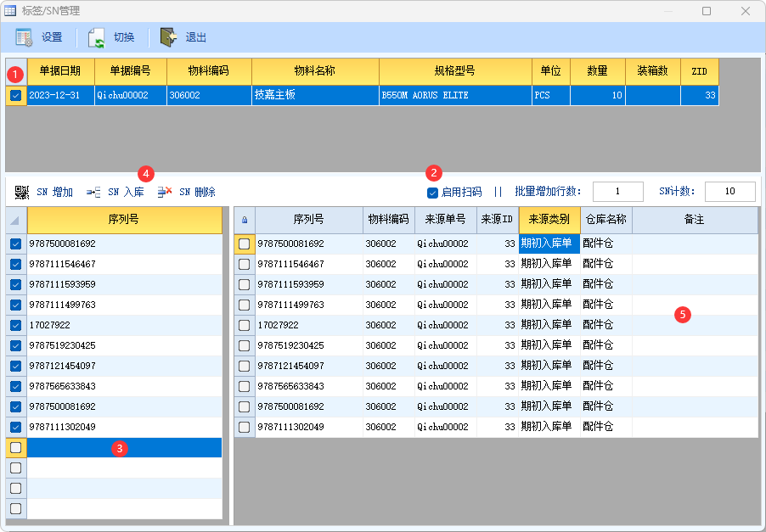This screenshot has width=766, height=532.
Task: Uncheck left list checkbox for 9787111546467
Action: 15,264
